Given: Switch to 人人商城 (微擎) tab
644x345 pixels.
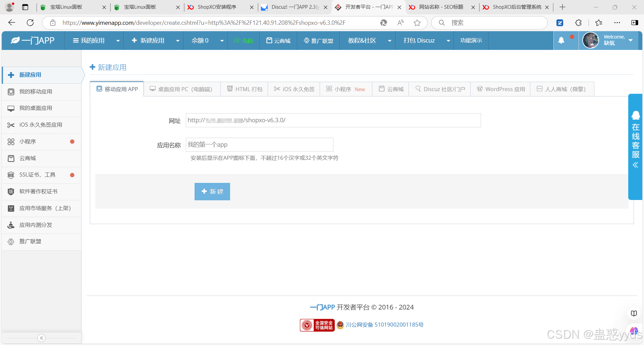Looking at the screenshot, I should click(x=562, y=89).
